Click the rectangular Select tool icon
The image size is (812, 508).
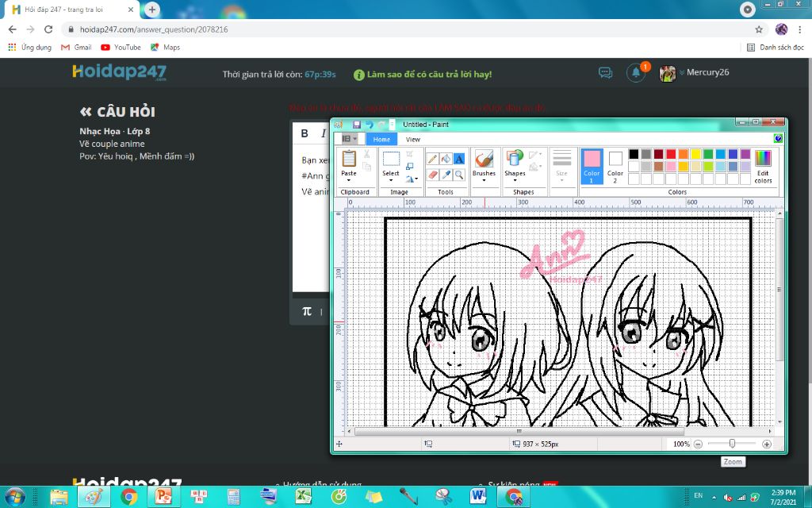pos(391,159)
